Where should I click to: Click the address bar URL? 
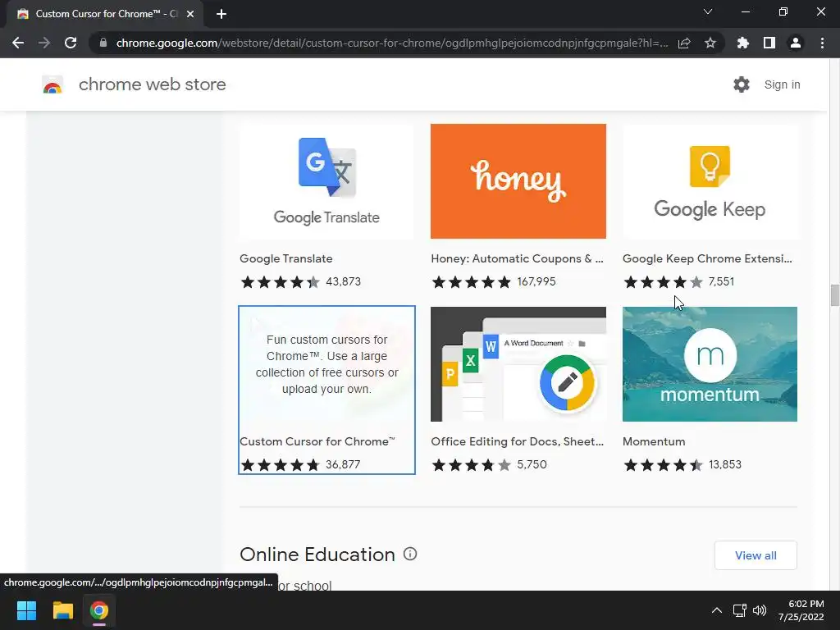pos(391,43)
